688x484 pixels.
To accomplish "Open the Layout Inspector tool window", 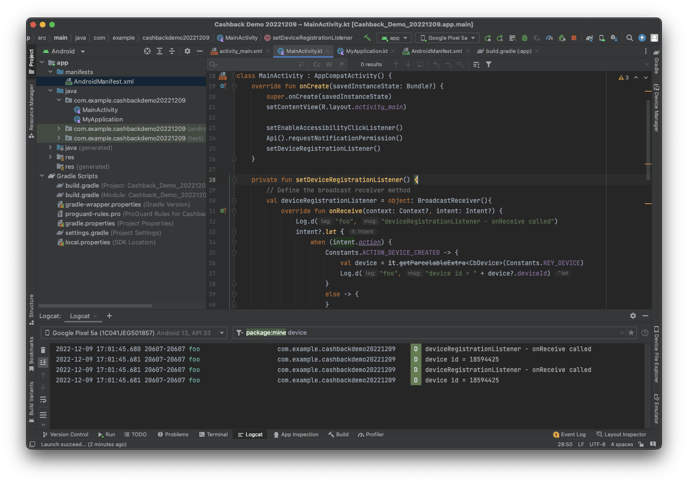I will [x=622, y=434].
